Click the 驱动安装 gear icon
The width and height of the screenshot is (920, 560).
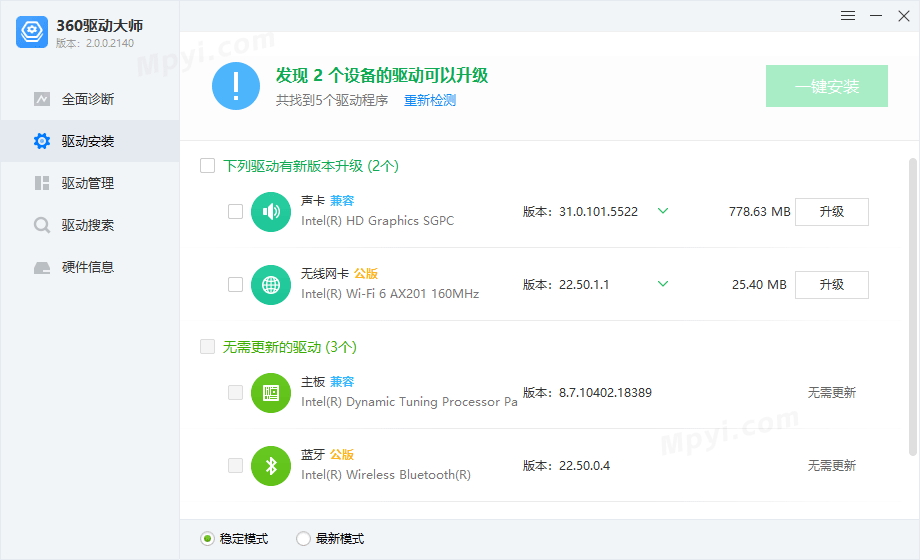42,141
